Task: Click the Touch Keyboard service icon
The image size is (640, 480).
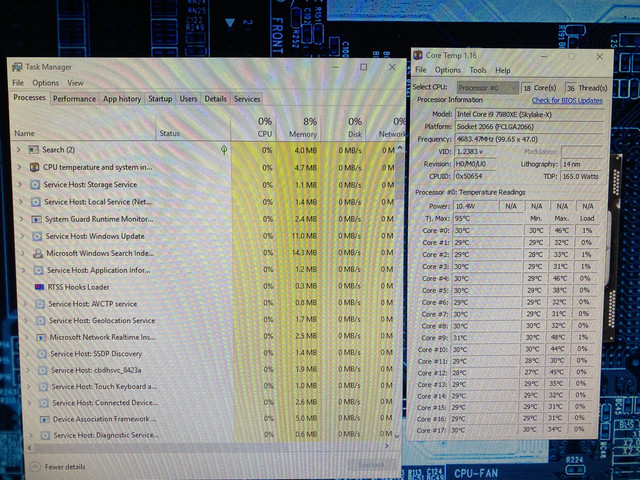Action: pos(43,387)
